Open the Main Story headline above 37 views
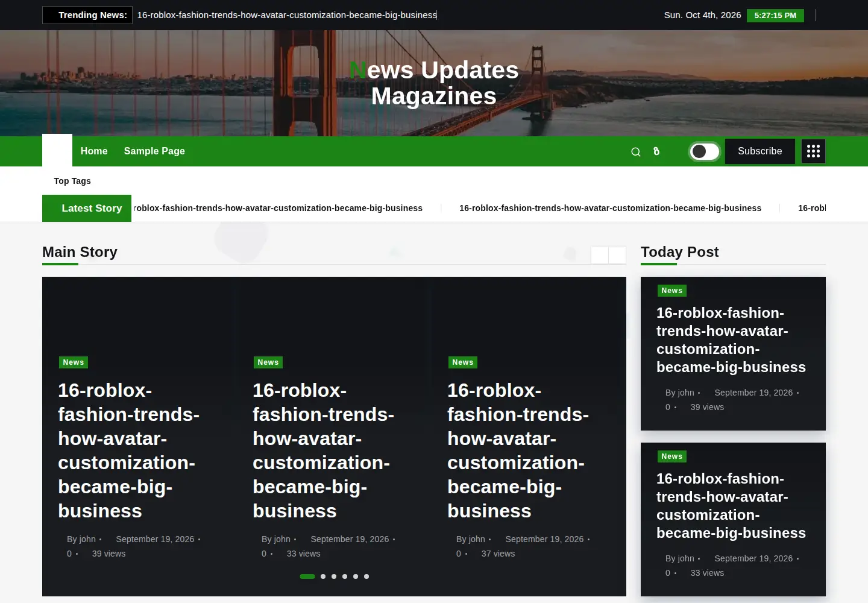The image size is (868, 603). pyautogui.click(x=518, y=450)
